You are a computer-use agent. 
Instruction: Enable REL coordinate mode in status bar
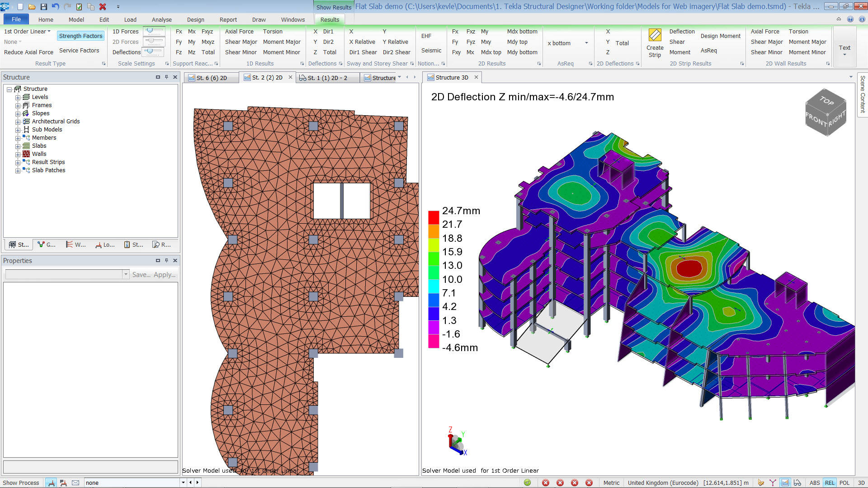[830, 483]
